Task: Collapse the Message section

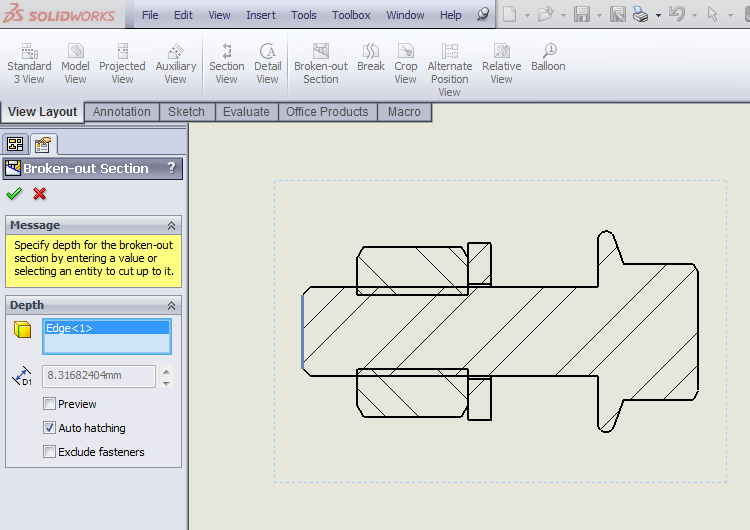Action: click(171, 226)
